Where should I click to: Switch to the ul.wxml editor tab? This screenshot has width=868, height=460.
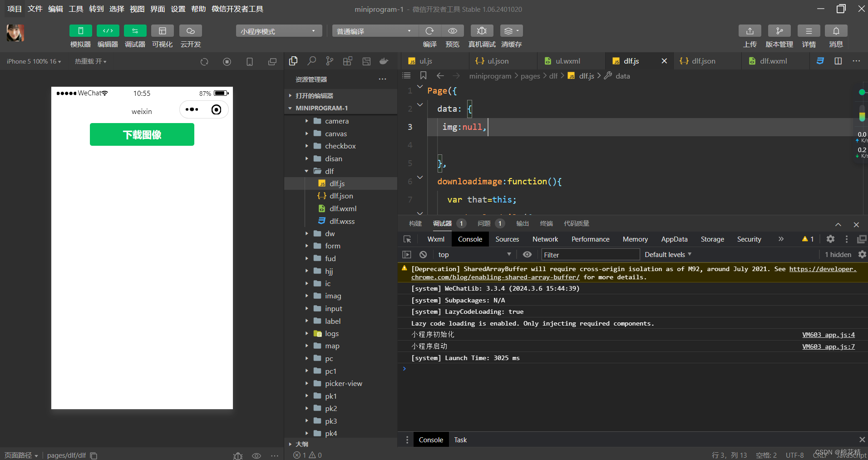[568, 61]
